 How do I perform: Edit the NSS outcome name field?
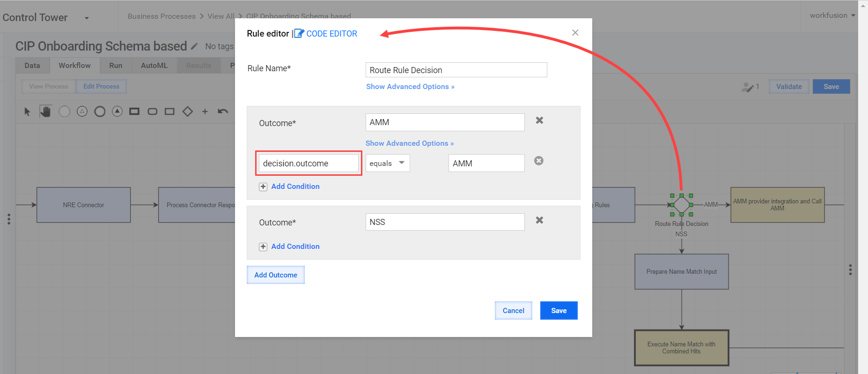pyautogui.click(x=445, y=222)
